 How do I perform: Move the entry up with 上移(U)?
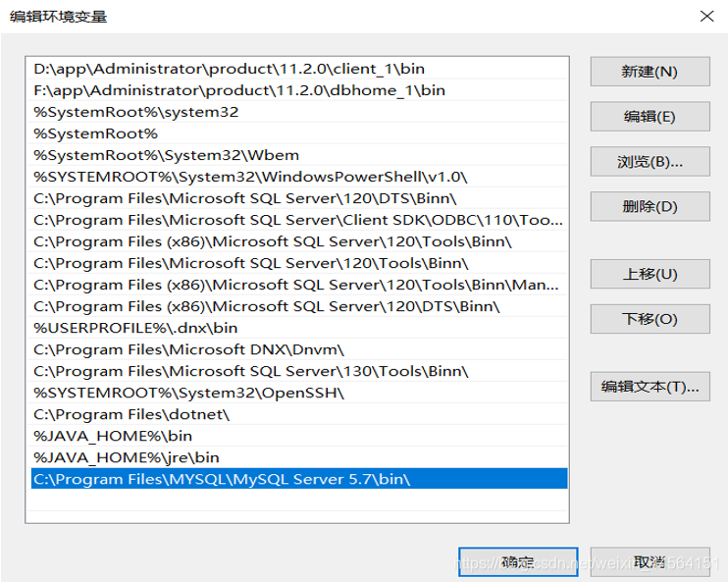click(650, 274)
